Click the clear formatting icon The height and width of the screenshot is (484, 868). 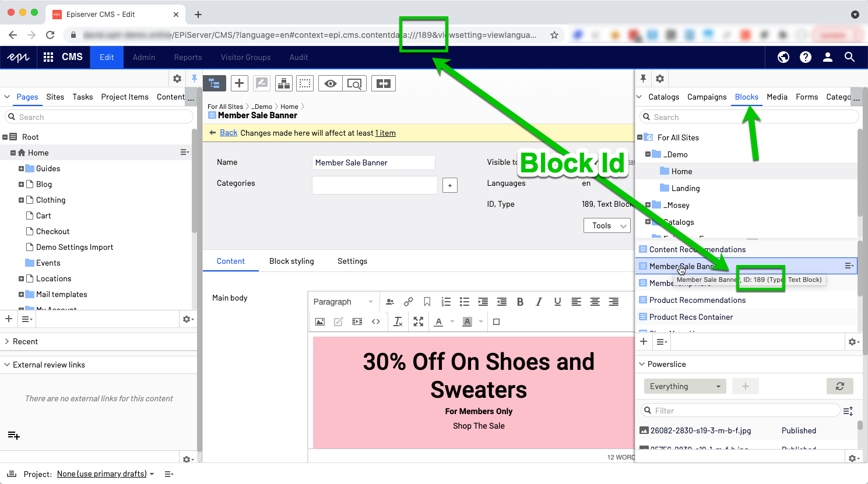(398, 322)
